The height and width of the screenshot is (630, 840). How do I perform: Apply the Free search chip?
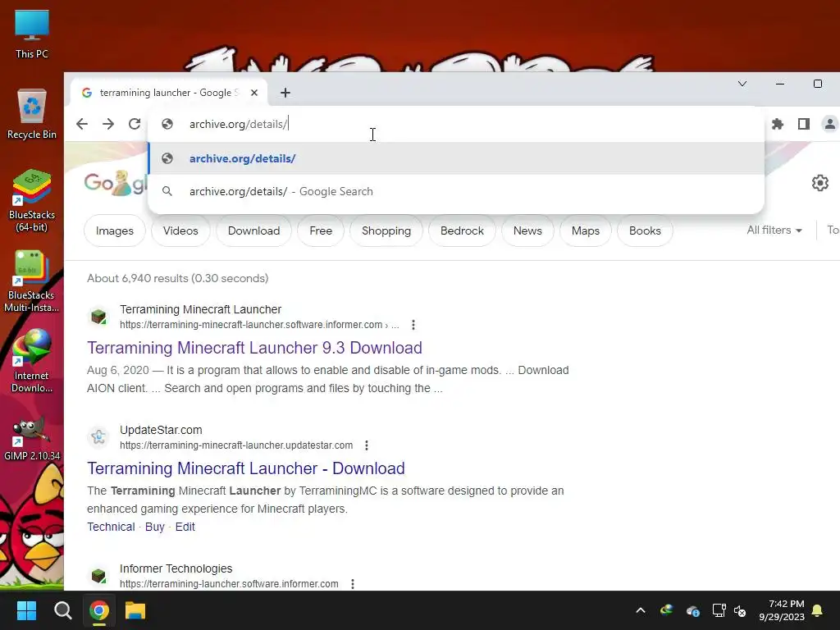[321, 231]
